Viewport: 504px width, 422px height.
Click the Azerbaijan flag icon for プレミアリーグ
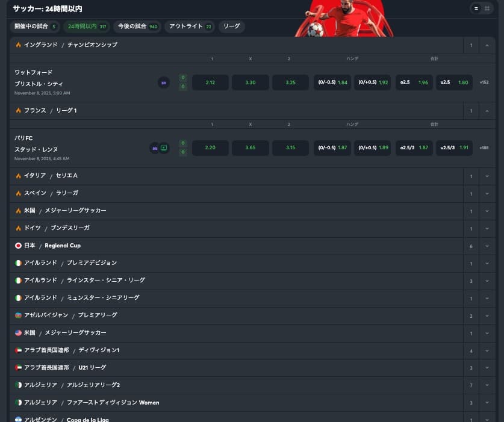(18, 315)
